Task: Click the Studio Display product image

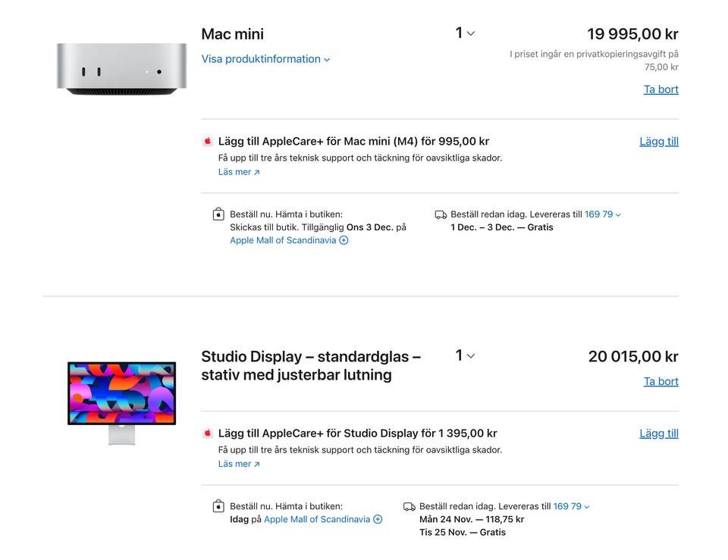Action: [x=121, y=402]
